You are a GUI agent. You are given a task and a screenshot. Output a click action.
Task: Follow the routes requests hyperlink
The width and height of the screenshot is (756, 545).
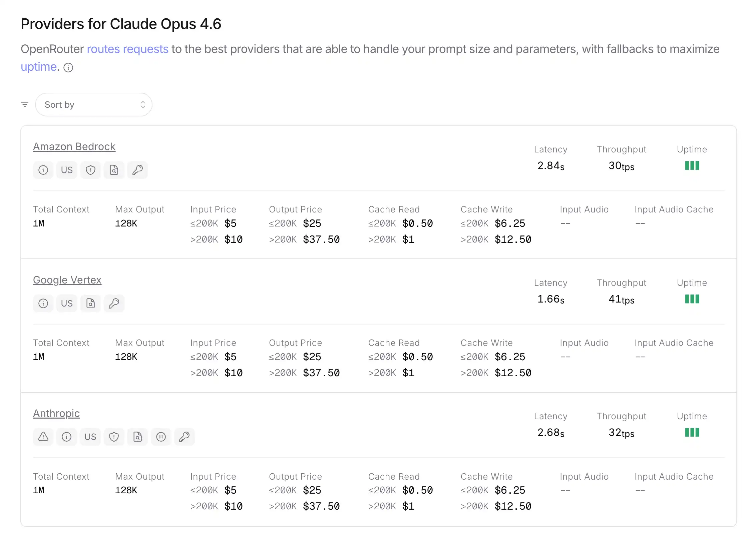(x=127, y=49)
